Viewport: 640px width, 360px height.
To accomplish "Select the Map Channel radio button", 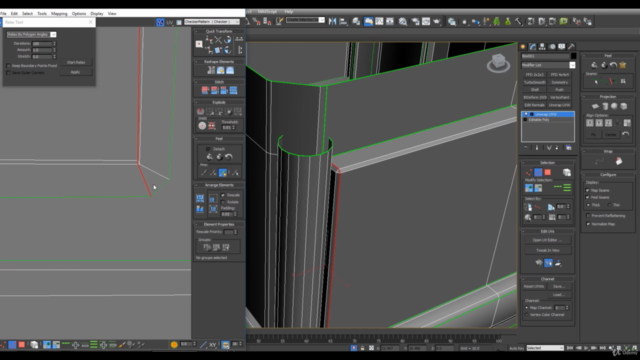I will point(527,308).
